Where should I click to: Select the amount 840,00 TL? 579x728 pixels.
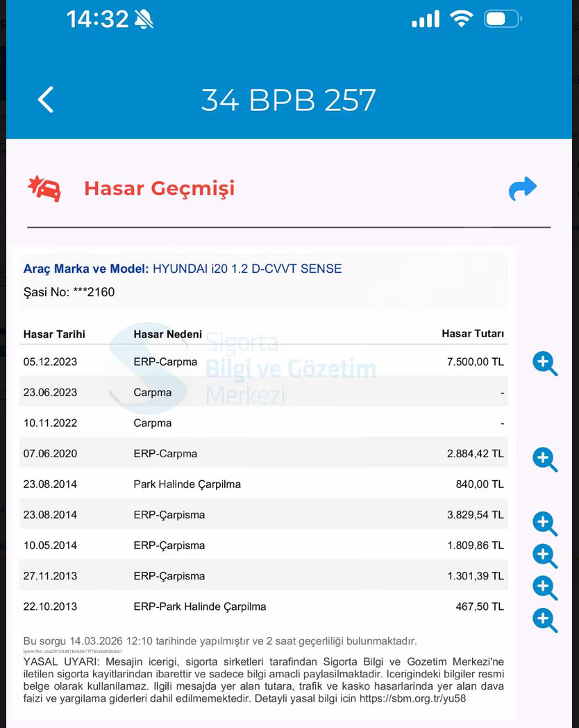pos(480,484)
